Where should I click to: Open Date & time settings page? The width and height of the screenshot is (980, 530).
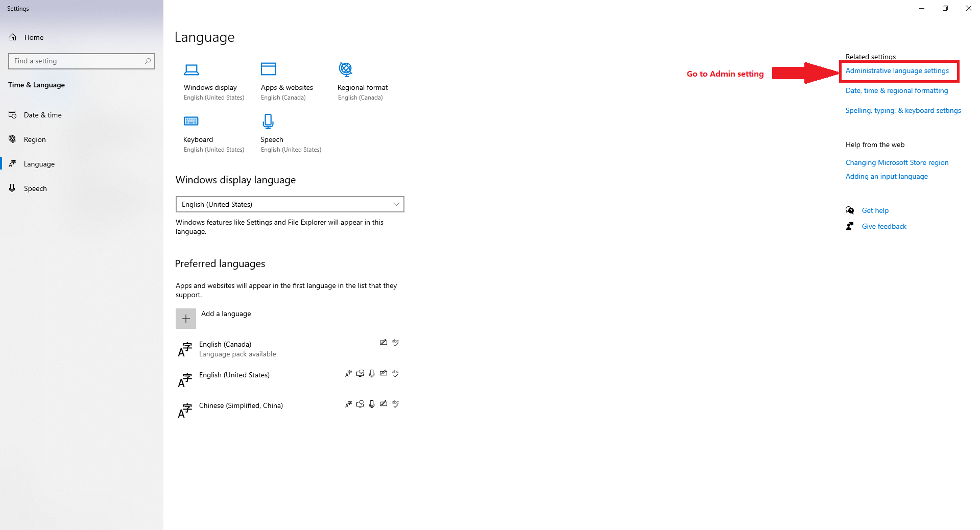(x=82, y=115)
